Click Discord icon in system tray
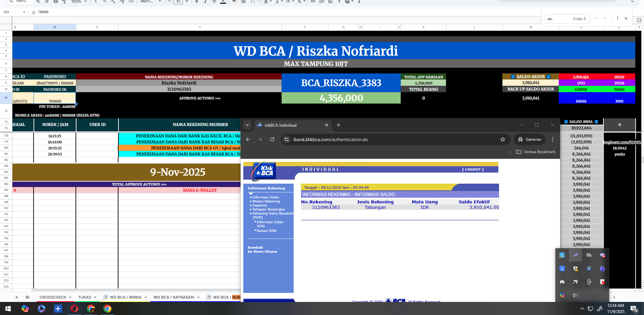The width and height of the screenshot is (644, 315). click(562, 282)
